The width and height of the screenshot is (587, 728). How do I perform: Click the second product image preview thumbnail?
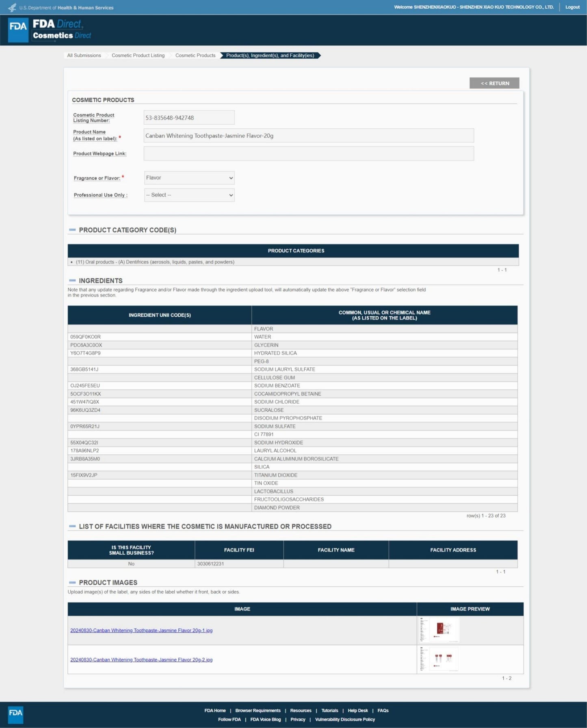click(x=440, y=659)
